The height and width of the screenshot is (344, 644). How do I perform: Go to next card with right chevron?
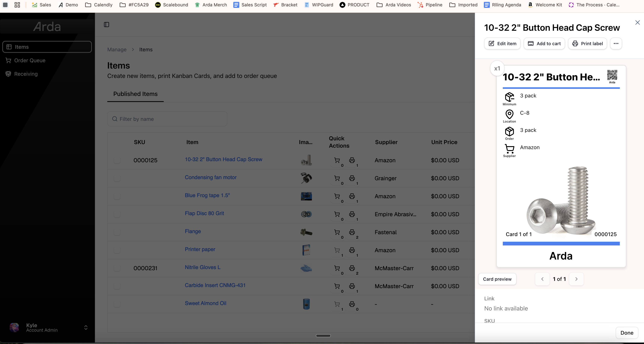click(x=576, y=279)
